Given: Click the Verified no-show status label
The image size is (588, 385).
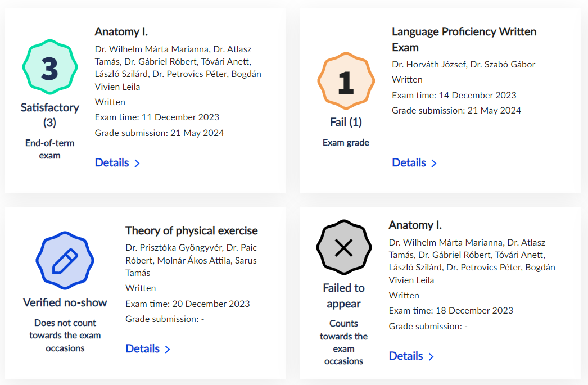Looking at the screenshot, I should 65,302.
